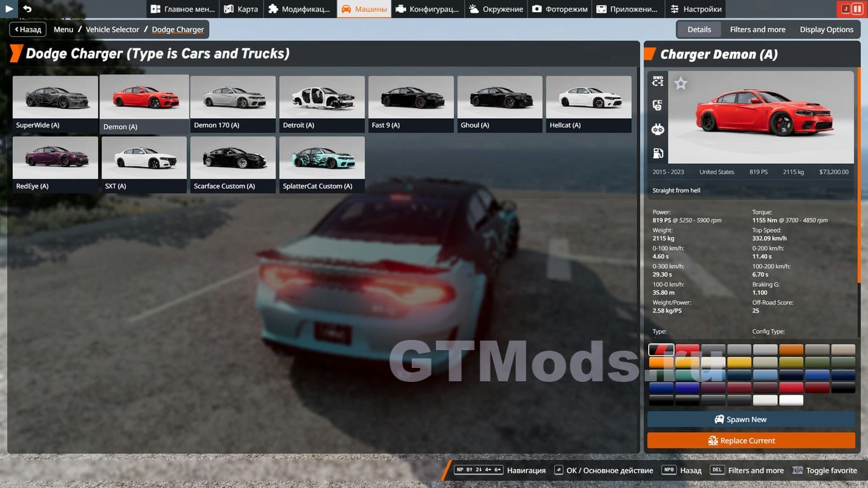Open the Фоторежим camera tab

coord(560,9)
